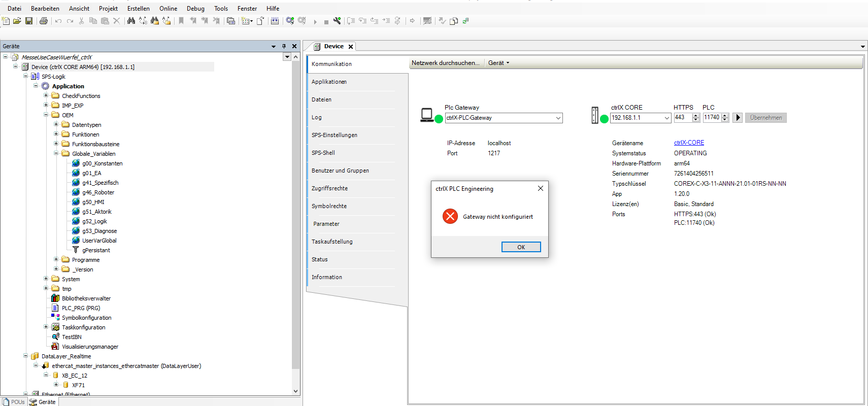Viewport: 868px width, 406px height.
Task: Increase the HTTPS port with the up stepper
Action: (696, 115)
